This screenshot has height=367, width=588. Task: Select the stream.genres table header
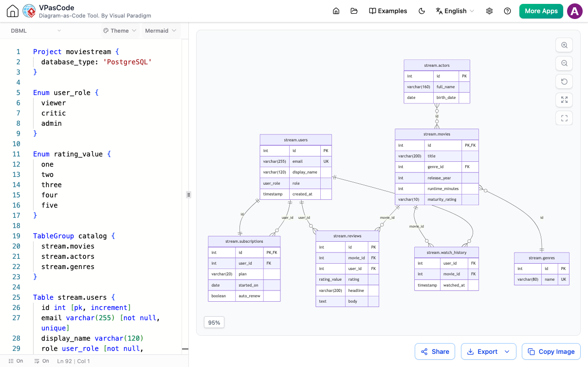coord(542,258)
